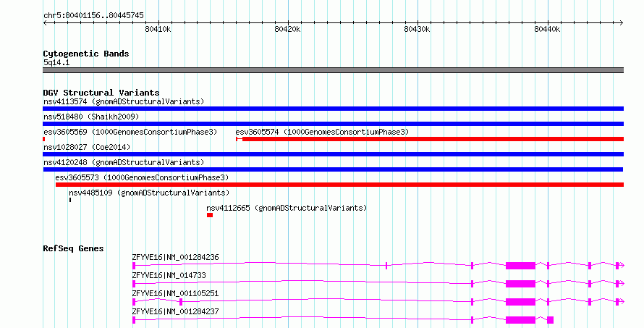Click the ruler's right end arrow
Viewport: 644px width, 328px height.
pyautogui.click(x=622, y=23)
